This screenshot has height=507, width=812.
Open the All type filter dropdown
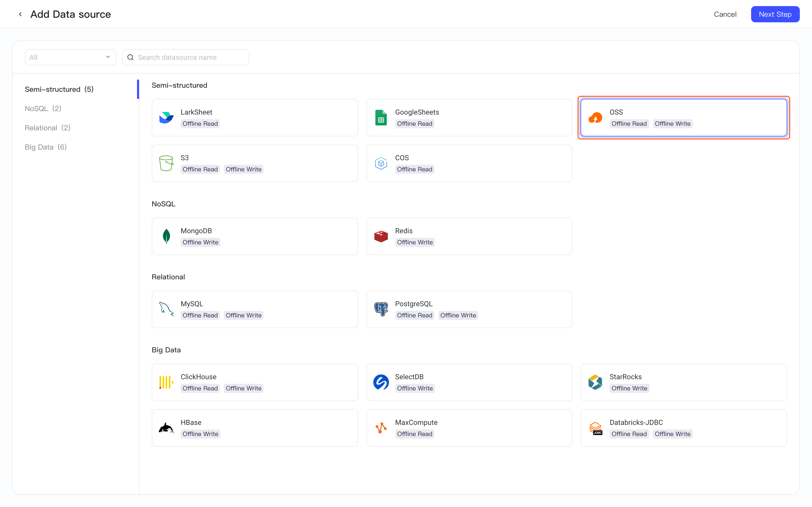pyautogui.click(x=71, y=57)
